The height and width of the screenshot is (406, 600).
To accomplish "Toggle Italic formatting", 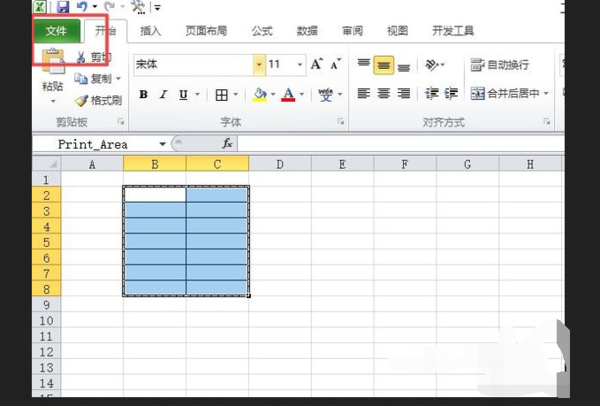I will point(163,94).
